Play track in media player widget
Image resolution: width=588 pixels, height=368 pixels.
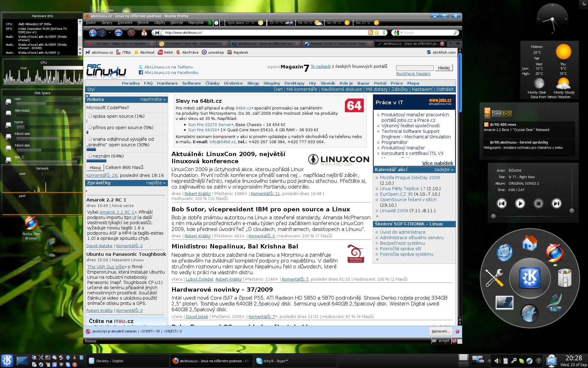[x=520, y=203]
